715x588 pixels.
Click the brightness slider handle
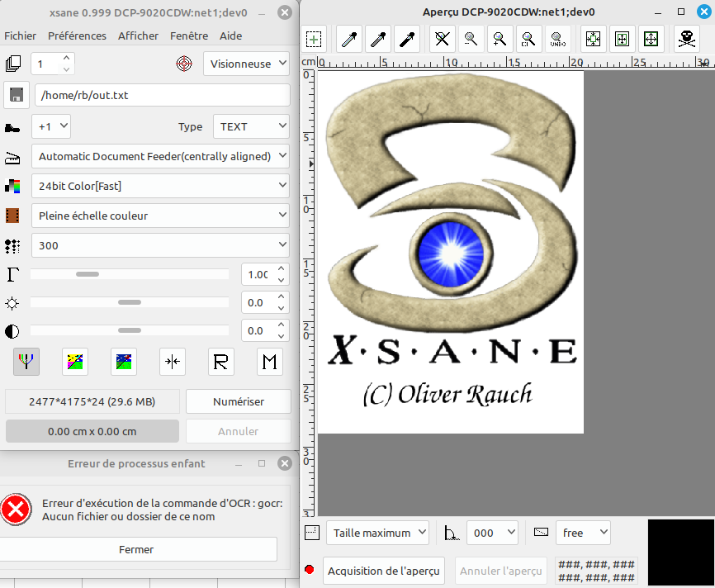(130, 302)
